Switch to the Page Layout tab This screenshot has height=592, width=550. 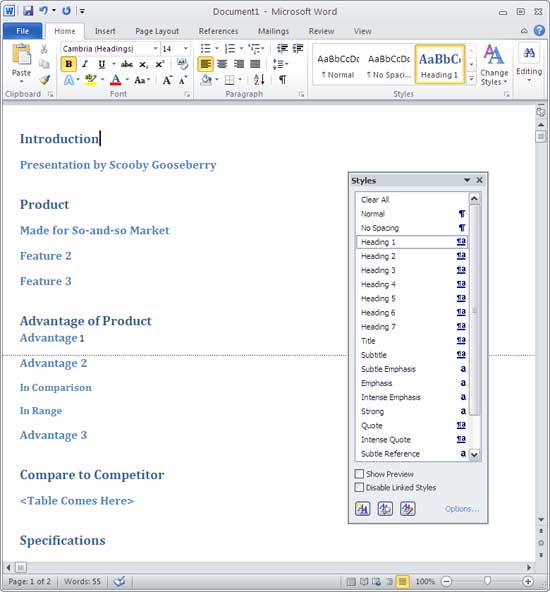[157, 31]
